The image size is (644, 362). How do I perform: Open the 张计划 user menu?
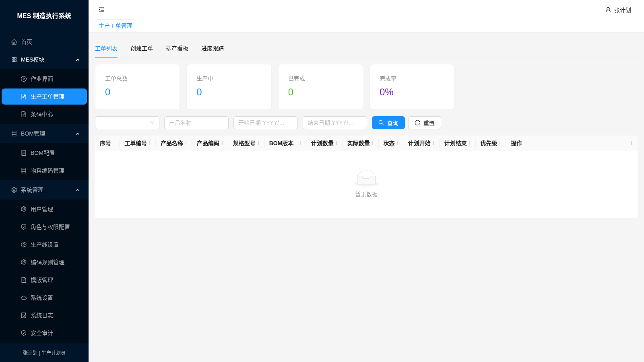click(618, 10)
